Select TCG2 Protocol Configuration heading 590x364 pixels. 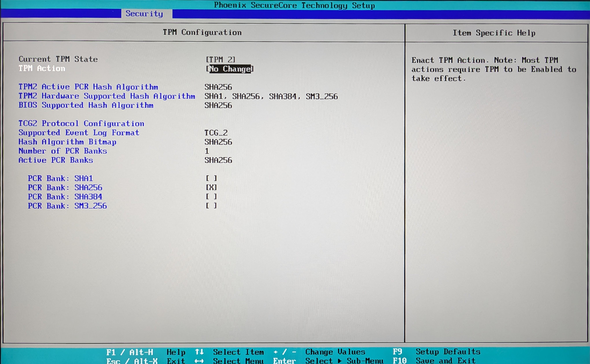pyautogui.click(x=81, y=123)
